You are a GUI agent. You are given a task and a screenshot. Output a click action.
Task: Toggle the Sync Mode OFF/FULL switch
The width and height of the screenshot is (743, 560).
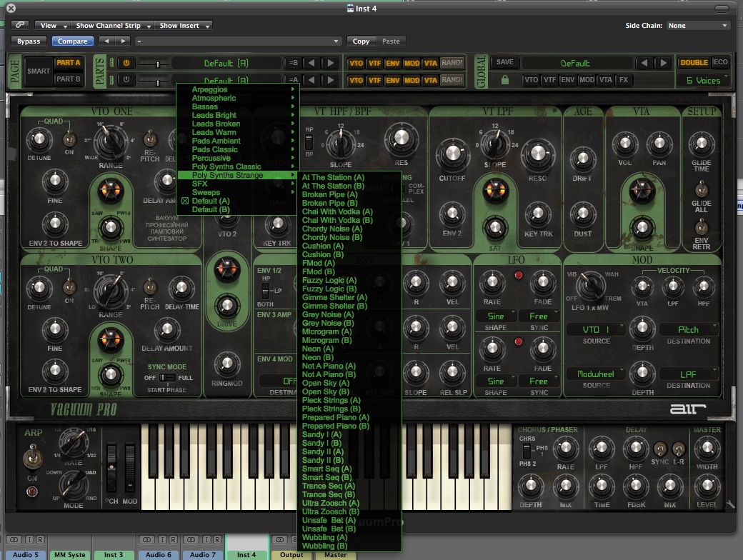166,378
